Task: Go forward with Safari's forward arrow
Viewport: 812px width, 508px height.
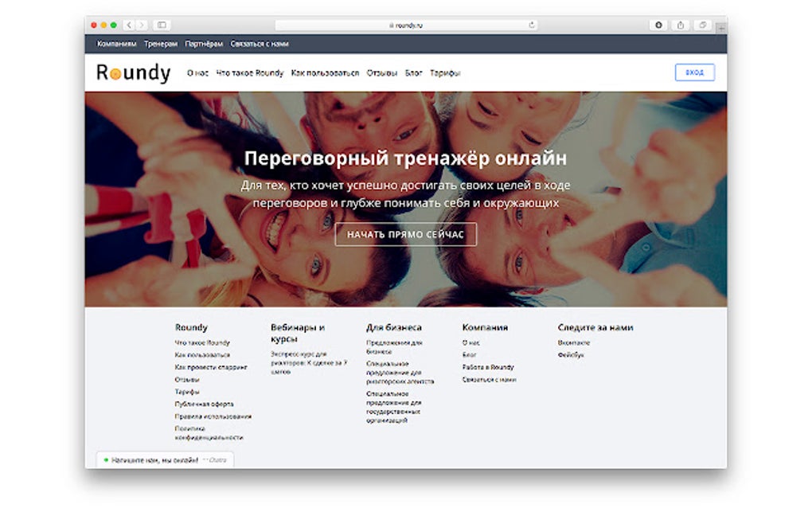Action: coord(142,25)
